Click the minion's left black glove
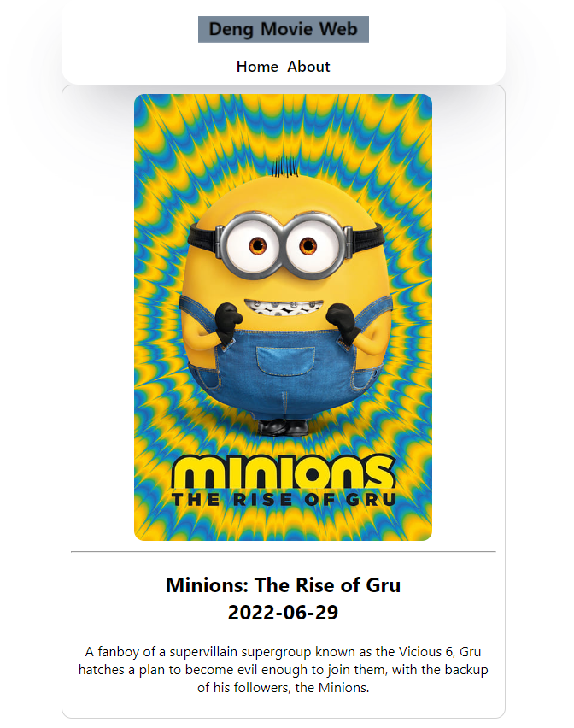The height and width of the screenshot is (728, 574). tap(228, 322)
